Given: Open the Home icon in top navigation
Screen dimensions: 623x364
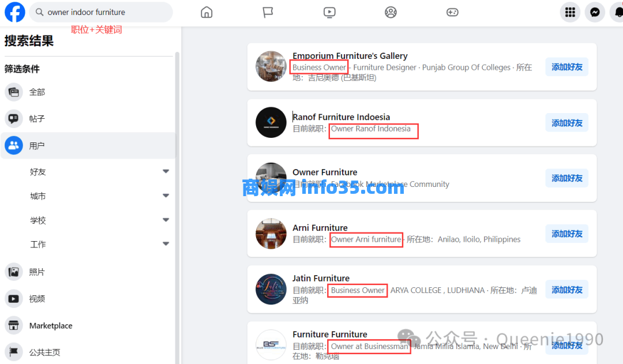Looking at the screenshot, I should [x=207, y=12].
